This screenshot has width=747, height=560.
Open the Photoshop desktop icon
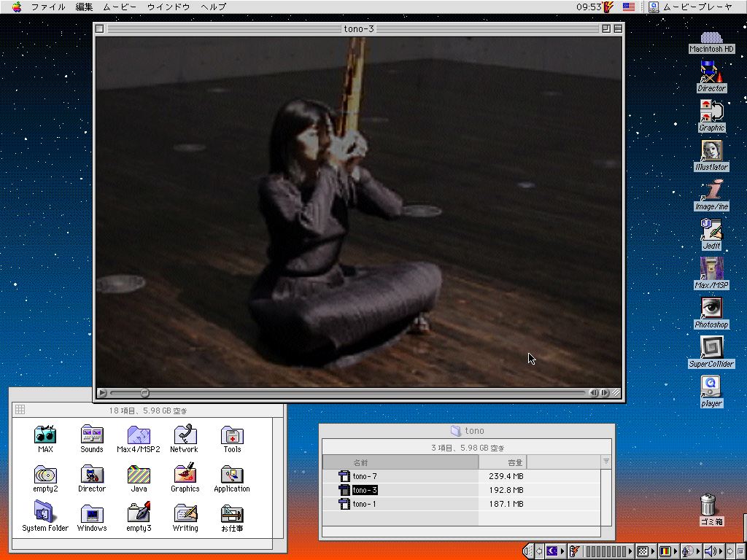coord(711,308)
